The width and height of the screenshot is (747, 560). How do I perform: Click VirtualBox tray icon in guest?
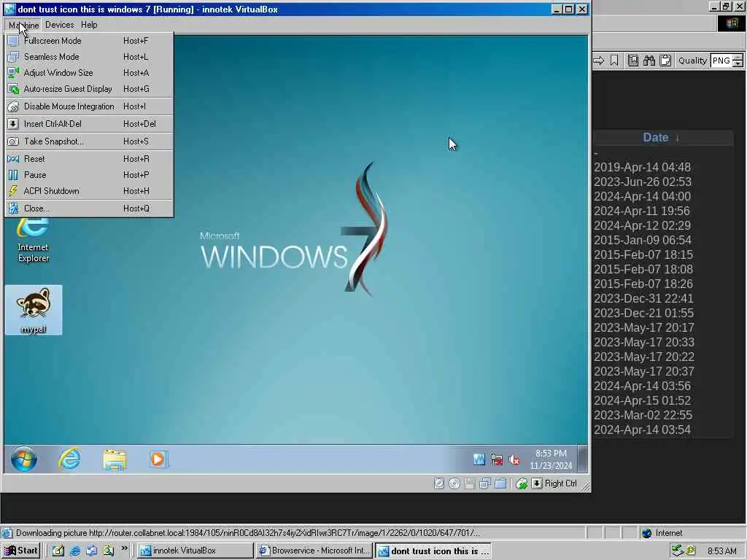(479, 459)
